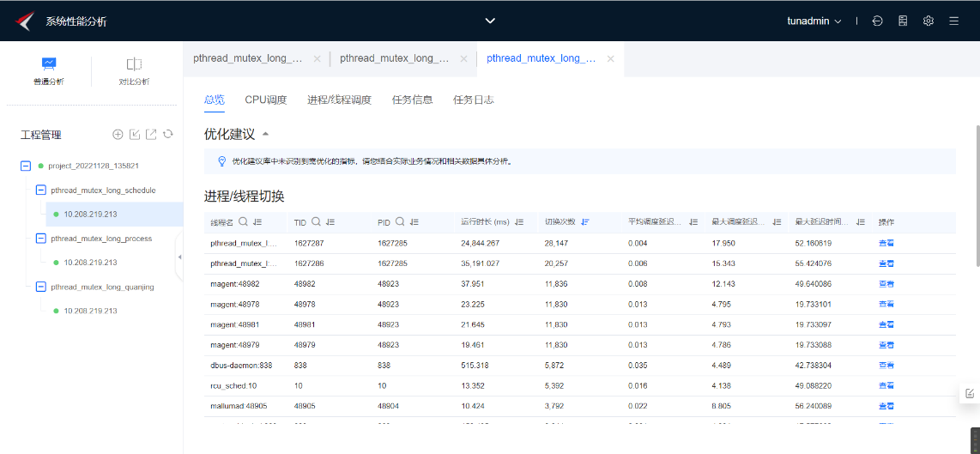Sort by 最大调度延迟 column sort icon
Screen dimensions: 980x454
pyautogui.click(x=777, y=222)
